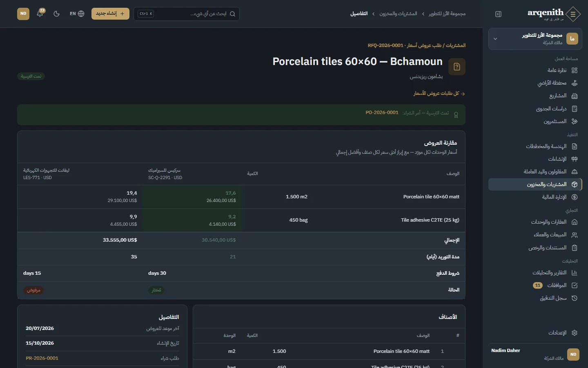Open Investors handshake icon

tap(575, 121)
